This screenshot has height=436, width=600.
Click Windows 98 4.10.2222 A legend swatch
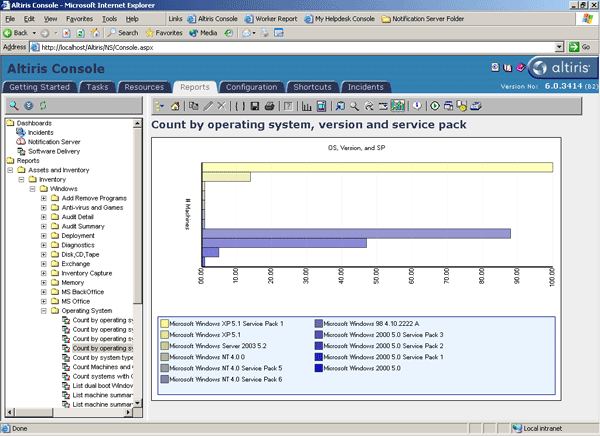click(319, 324)
